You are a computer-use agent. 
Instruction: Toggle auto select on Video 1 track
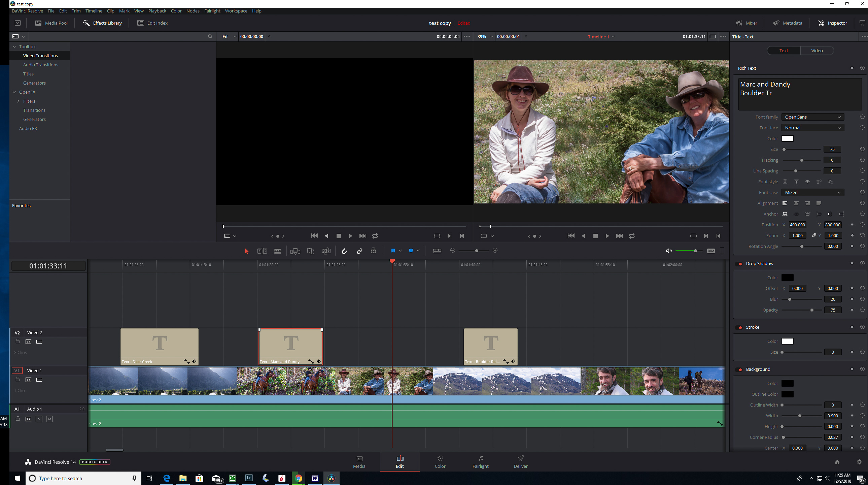[x=28, y=380]
